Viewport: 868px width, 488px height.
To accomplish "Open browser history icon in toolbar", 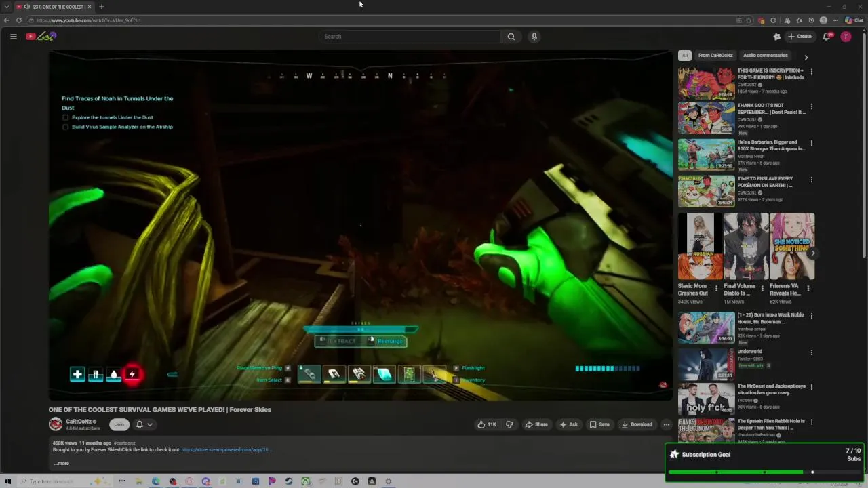I will pyautogui.click(x=811, y=20).
